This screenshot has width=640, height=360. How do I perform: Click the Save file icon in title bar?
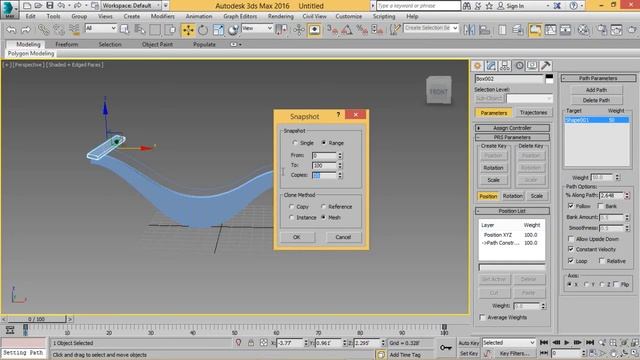pyautogui.click(x=50, y=5)
